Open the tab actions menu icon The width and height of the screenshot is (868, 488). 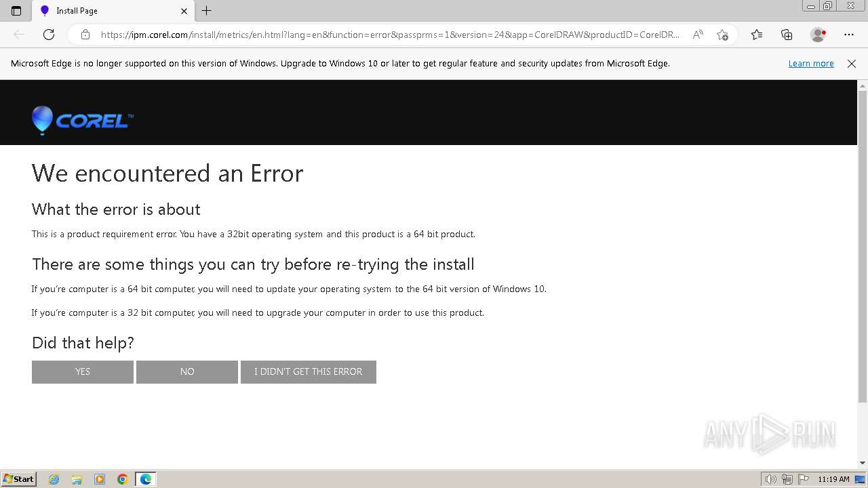click(16, 11)
